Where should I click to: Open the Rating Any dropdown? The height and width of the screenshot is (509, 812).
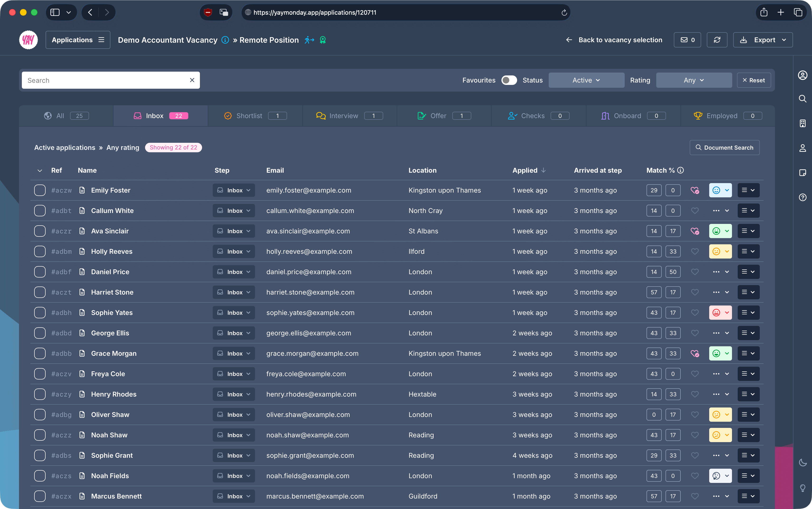tap(693, 80)
